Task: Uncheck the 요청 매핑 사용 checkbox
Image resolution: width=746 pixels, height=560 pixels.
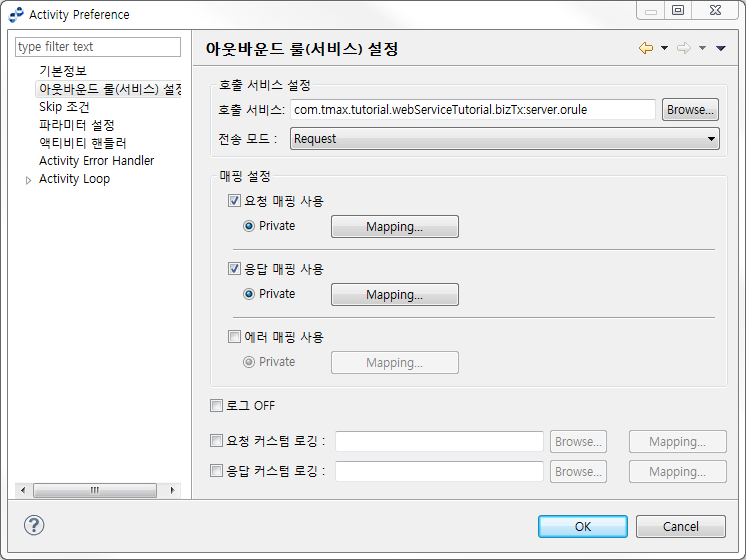Action: click(x=235, y=201)
